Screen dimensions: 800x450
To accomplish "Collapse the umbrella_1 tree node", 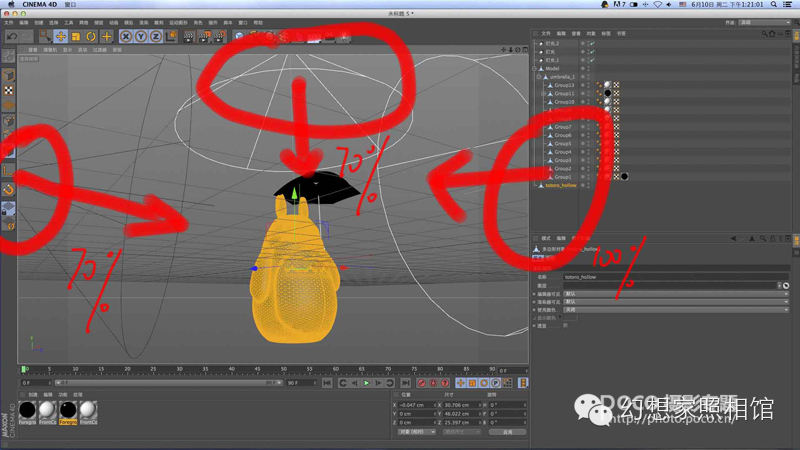I will (539, 77).
